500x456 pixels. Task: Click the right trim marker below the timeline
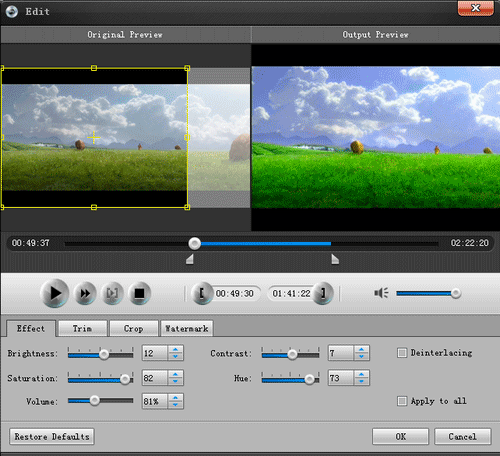point(335,259)
